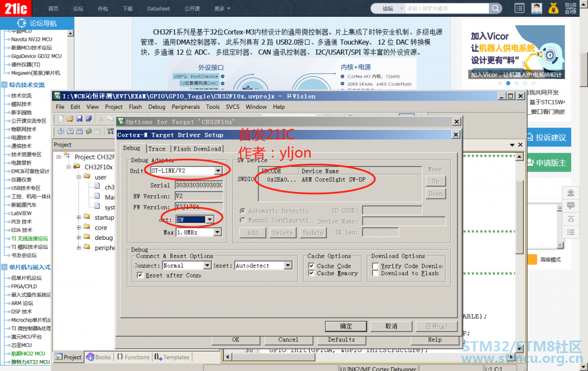Click the Build target icon in µVision toolbar

[70, 131]
